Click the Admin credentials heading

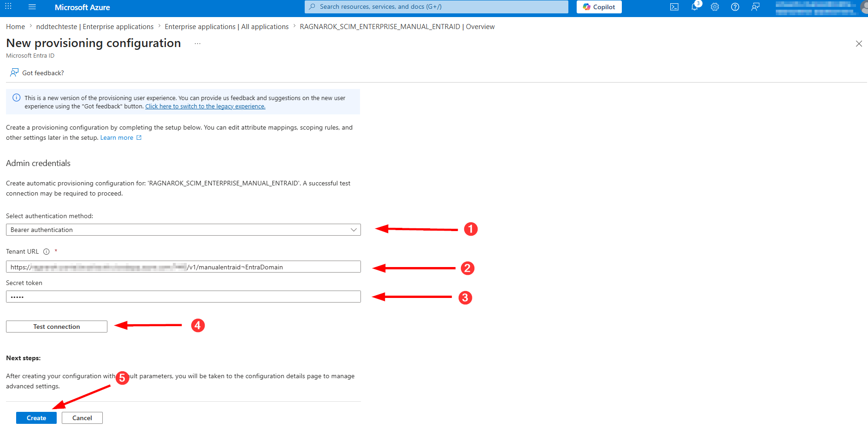point(38,163)
